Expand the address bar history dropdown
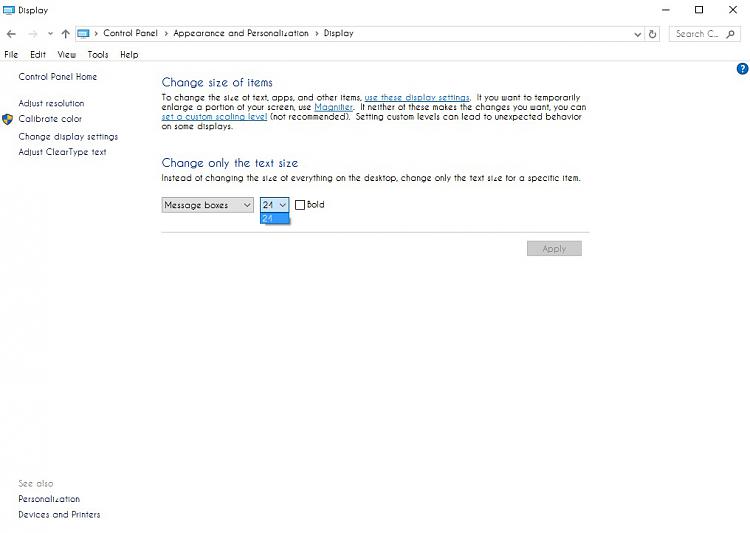Screen dimensions: 750x533 [x=637, y=34]
